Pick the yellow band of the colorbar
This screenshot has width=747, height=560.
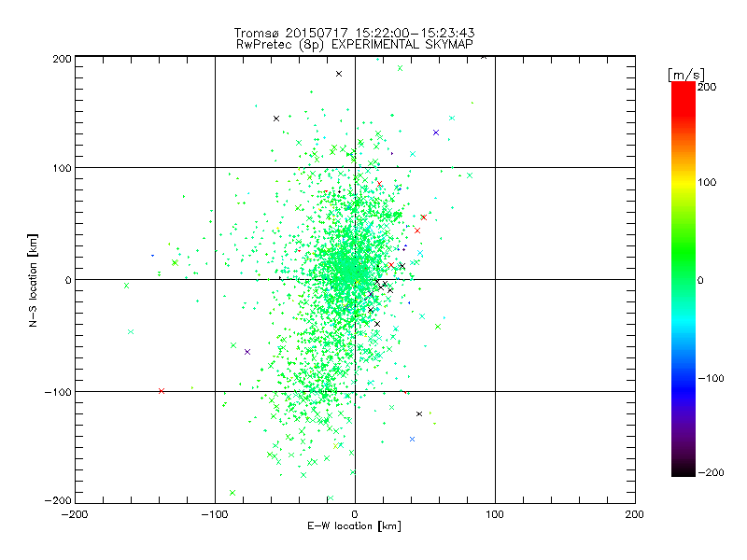684,183
